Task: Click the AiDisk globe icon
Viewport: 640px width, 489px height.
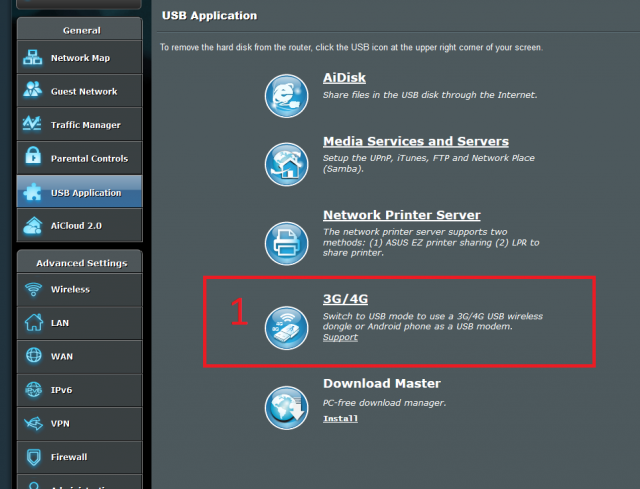Action: point(285,95)
